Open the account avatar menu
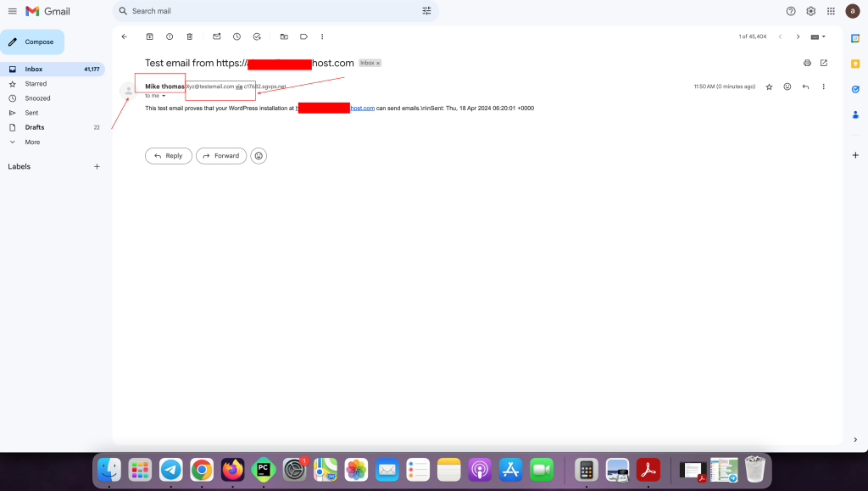Image resolution: width=868 pixels, height=491 pixels. coord(852,11)
